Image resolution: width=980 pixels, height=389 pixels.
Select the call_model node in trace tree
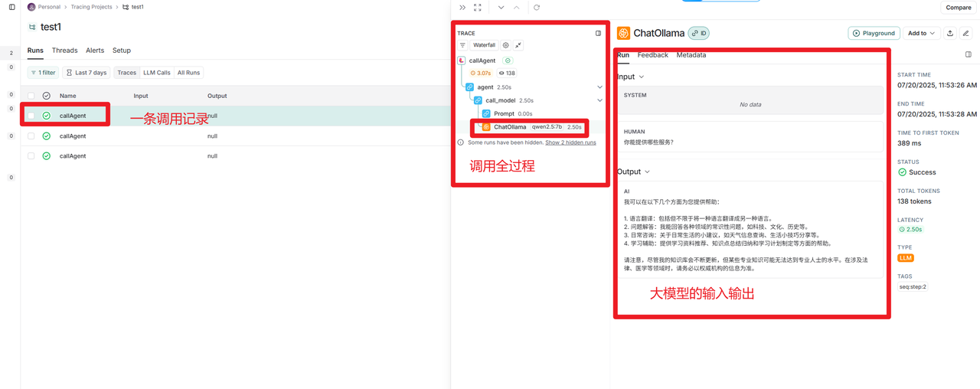point(500,100)
